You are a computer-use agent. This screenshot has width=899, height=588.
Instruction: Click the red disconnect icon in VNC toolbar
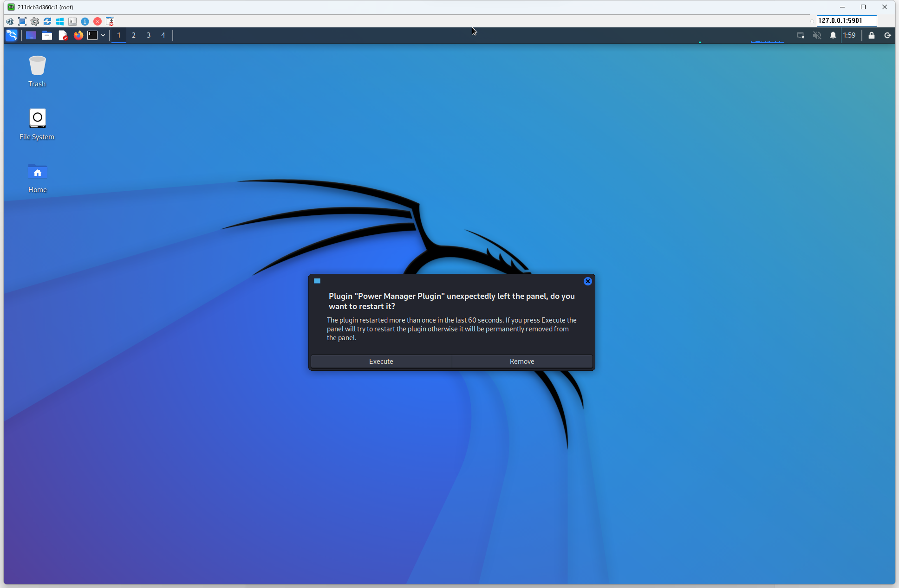(98, 21)
